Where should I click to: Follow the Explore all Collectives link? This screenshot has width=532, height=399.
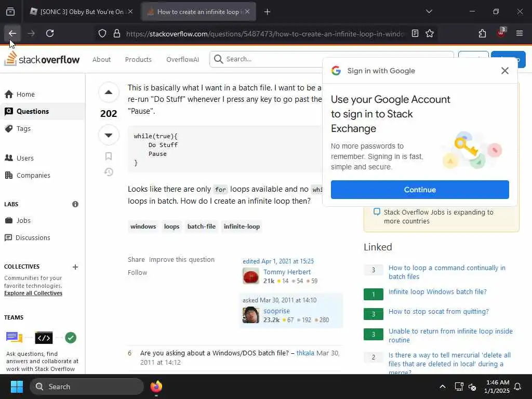33,293
